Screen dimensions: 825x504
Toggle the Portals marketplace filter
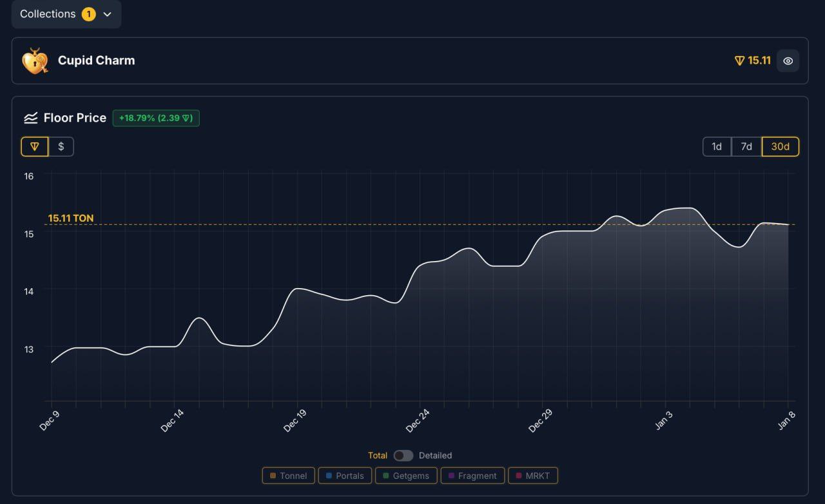pos(345,476)
